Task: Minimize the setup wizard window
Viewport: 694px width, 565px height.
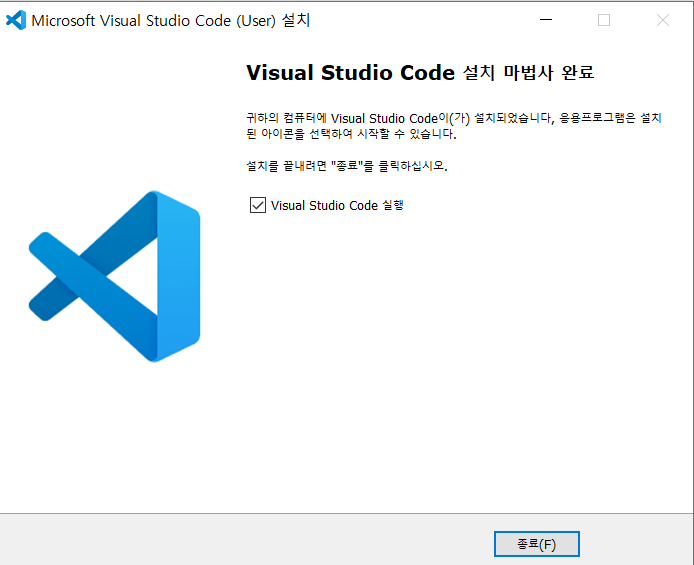Action: point(546,20)
